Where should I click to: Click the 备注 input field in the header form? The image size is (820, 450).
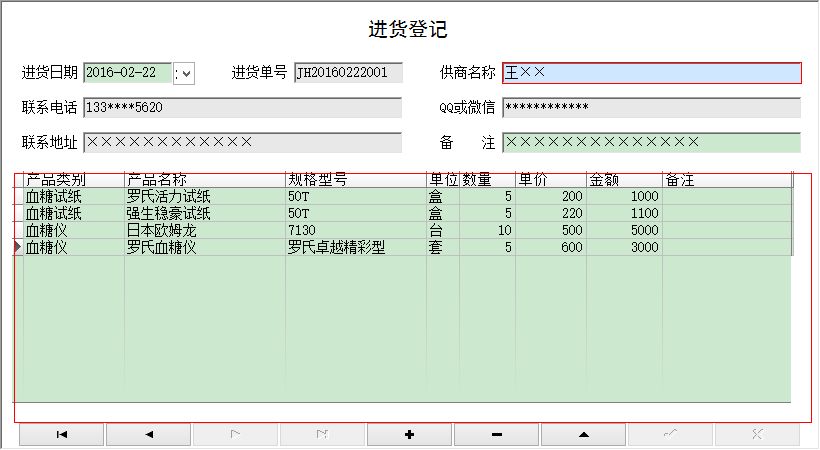point(652,142)
